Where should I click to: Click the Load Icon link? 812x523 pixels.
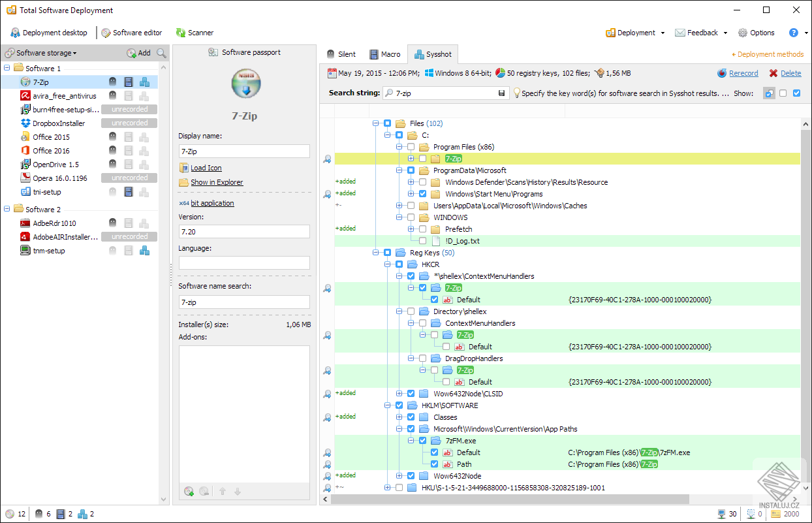point(206,168)
